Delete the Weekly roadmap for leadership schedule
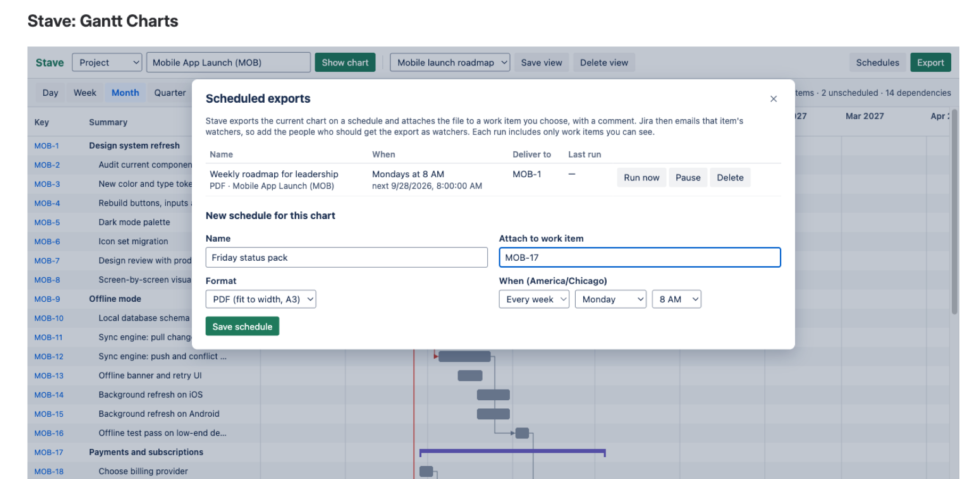Viewport: 980px width, 479px height. pos(730,178)
